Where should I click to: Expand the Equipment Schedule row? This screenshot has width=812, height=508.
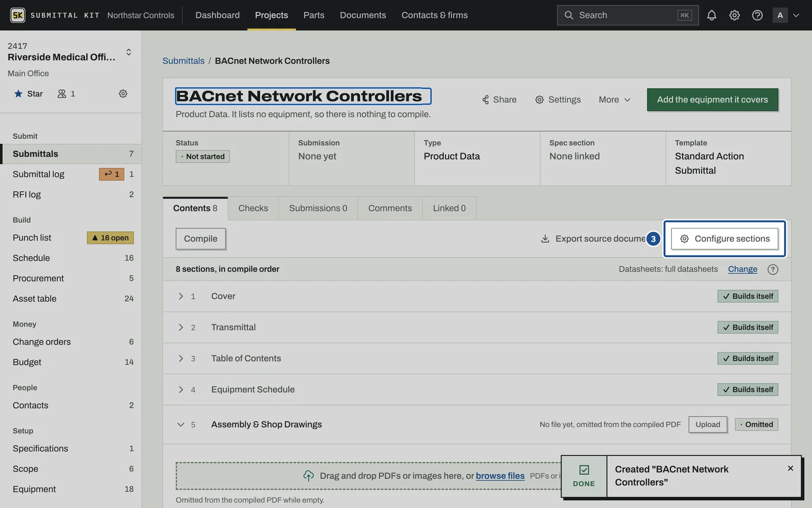coord(181,390)
